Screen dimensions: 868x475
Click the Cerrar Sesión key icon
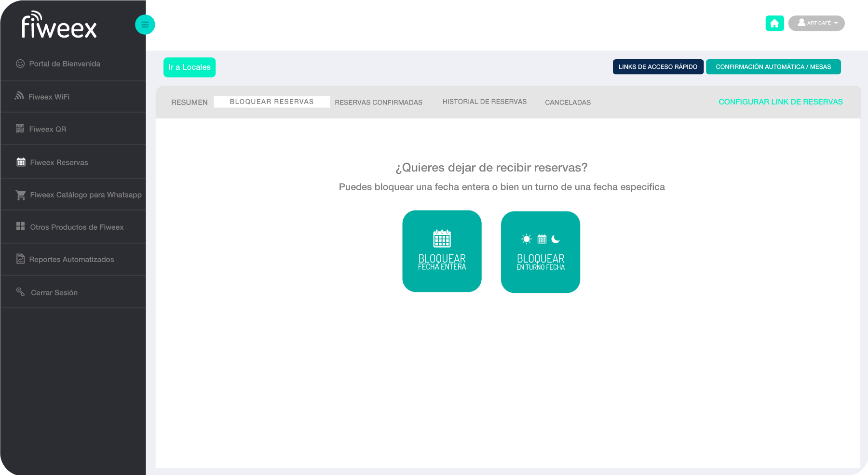point(20,291)
